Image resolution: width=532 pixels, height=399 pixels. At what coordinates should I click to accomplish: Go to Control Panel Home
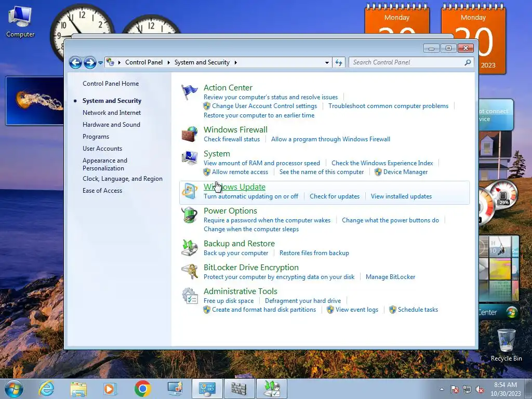click(x=111, y=84)
